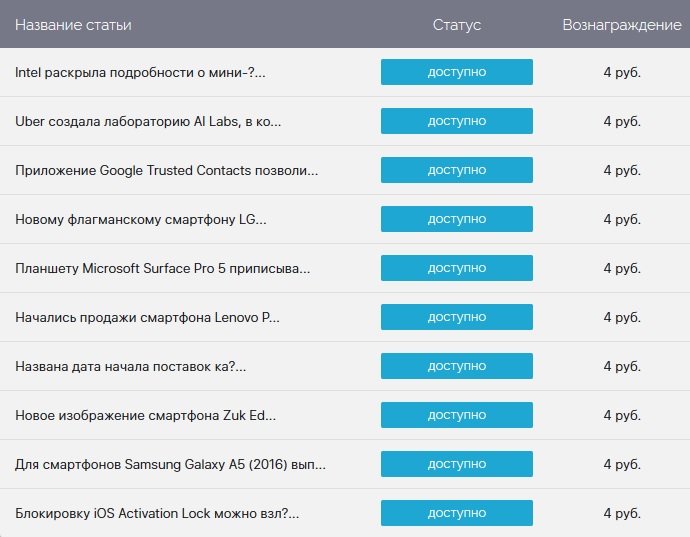Click 'доступно' for Zuk Ed smartphone article
690x537 pixels.
457,415
